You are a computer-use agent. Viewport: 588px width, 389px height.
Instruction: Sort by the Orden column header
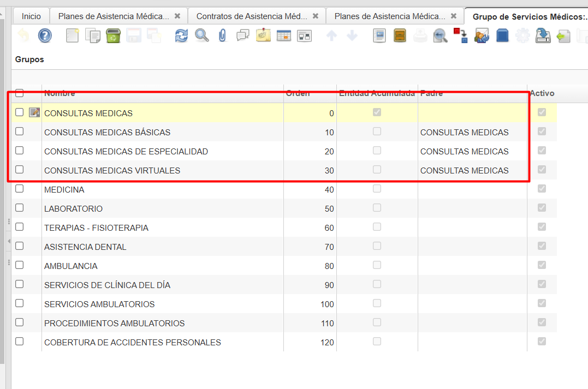[x=298, y=93]
